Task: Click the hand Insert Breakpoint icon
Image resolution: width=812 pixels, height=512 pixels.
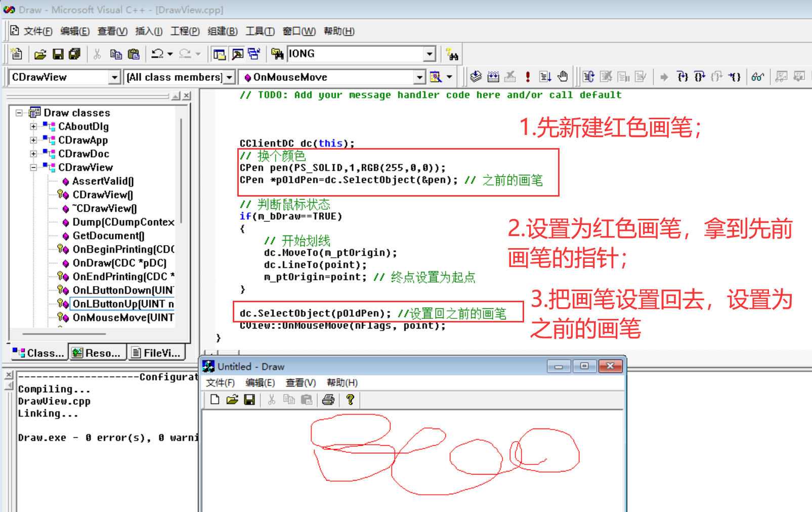Action: [563, 77]
